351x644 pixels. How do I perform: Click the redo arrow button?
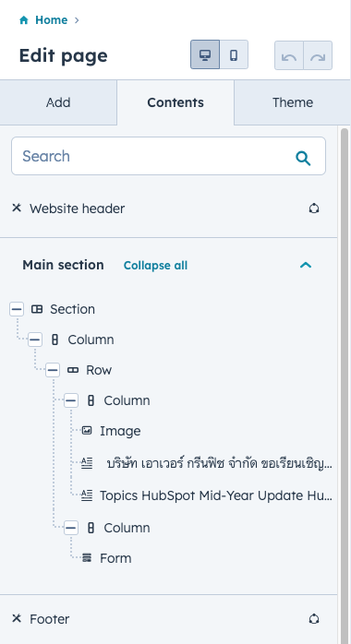[318, 55]
